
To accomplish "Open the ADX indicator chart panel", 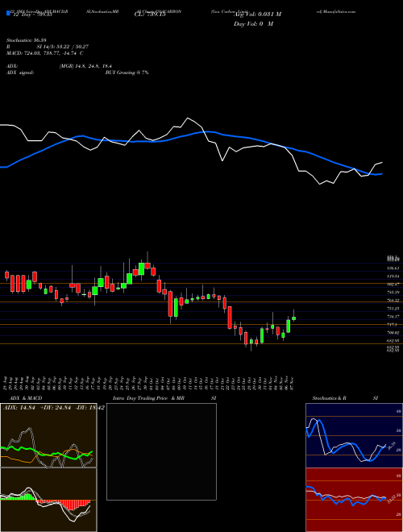I will click(48, 435).
